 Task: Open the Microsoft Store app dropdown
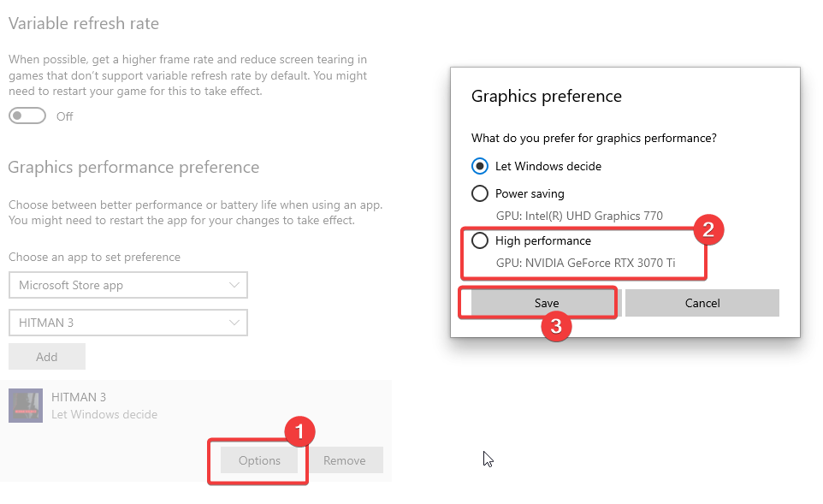click(128, 285)
